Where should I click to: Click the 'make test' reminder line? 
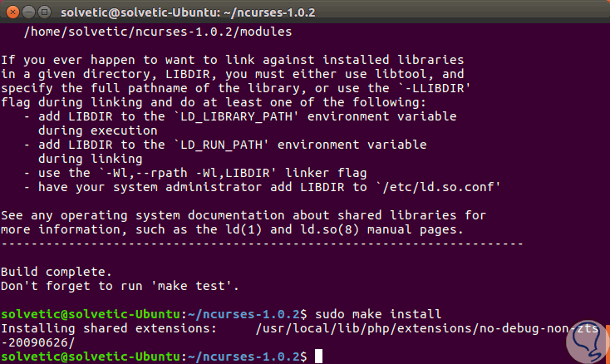coord(121,285)
